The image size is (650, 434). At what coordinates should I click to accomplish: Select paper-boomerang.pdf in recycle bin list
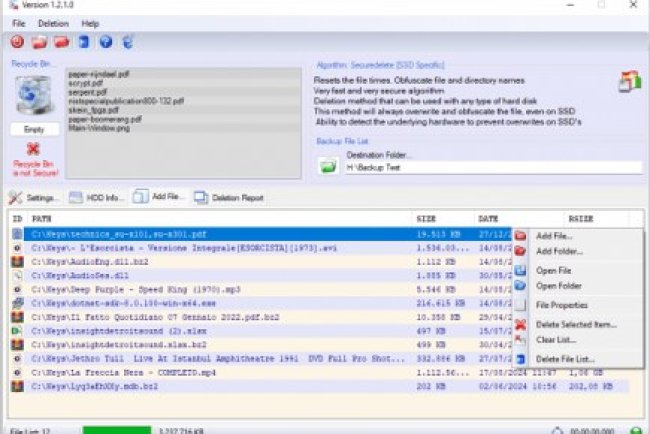pos(183,119)
